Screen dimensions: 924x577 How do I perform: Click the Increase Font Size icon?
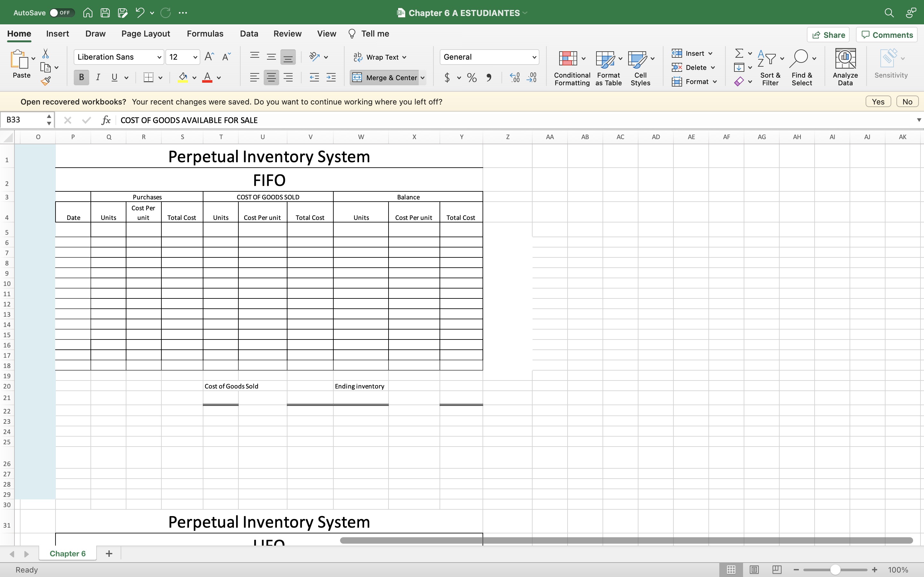[x=209, y=57]
